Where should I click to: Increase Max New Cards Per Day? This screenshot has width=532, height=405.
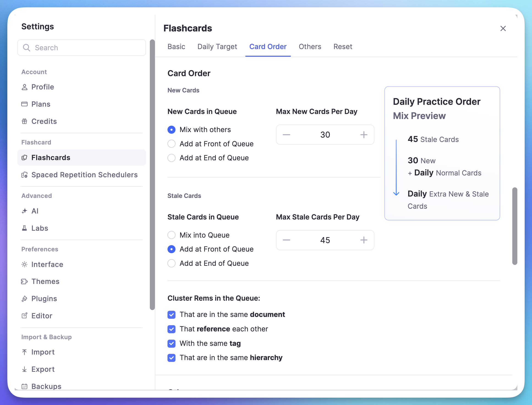point(364,135)
